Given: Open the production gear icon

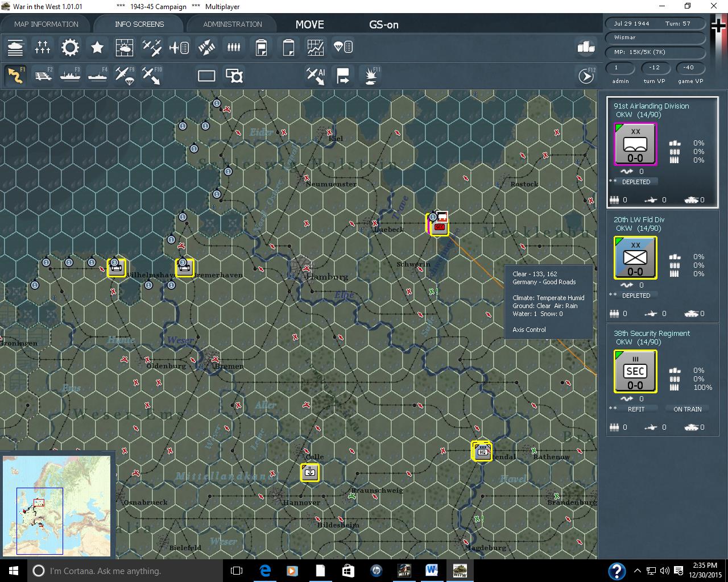Looking at the screenshot, I should click(x=70, y=47).
